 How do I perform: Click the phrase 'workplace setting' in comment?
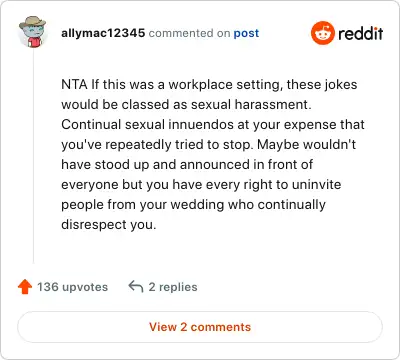coord(225,85)
